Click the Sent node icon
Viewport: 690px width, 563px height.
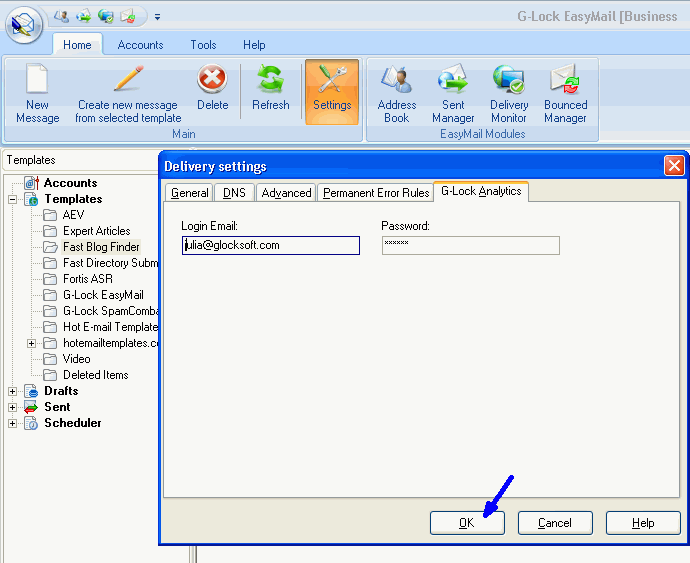pos(31,407)
